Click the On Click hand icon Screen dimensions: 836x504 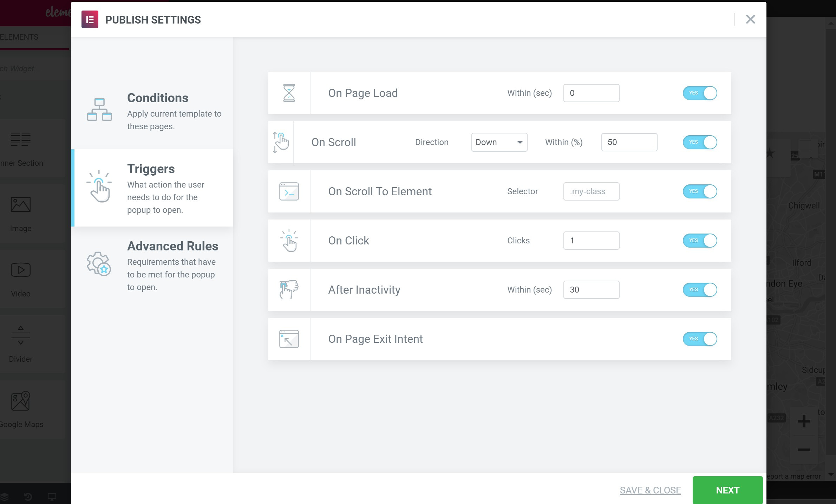point(289,240)
